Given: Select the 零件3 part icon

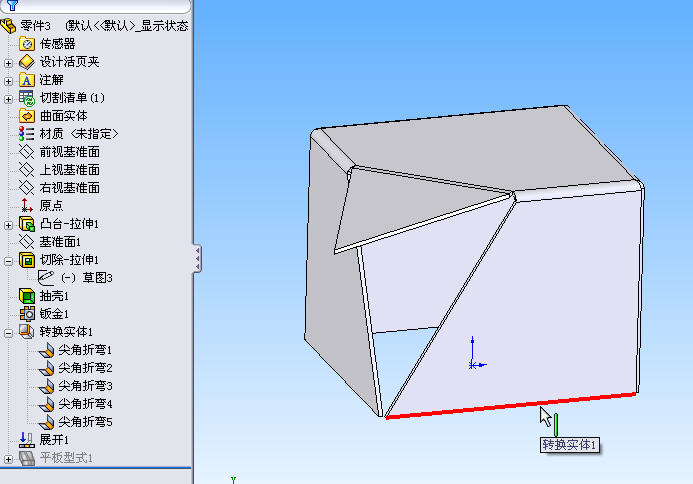Looking at the screenshot, I should click(x=8, y=26).
